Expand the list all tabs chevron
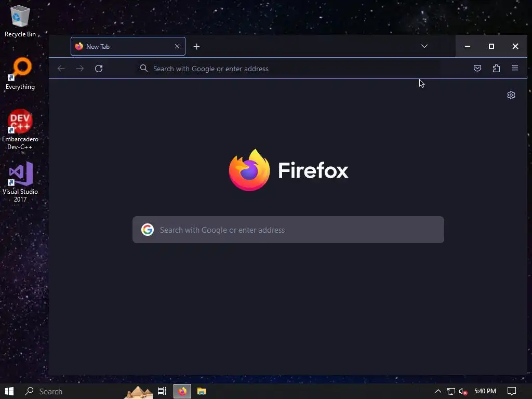The image size is (532, 399). coord(424,46)
